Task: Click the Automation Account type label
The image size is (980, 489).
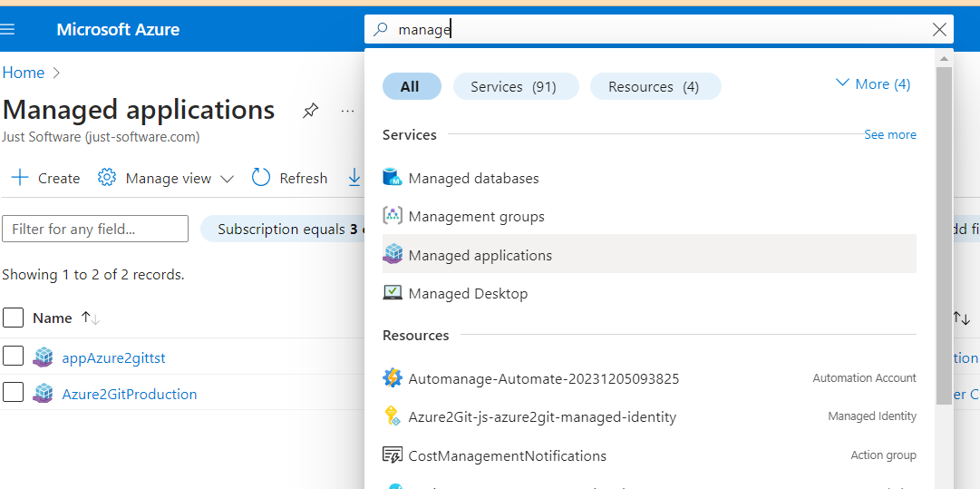Action: (864, 377)
